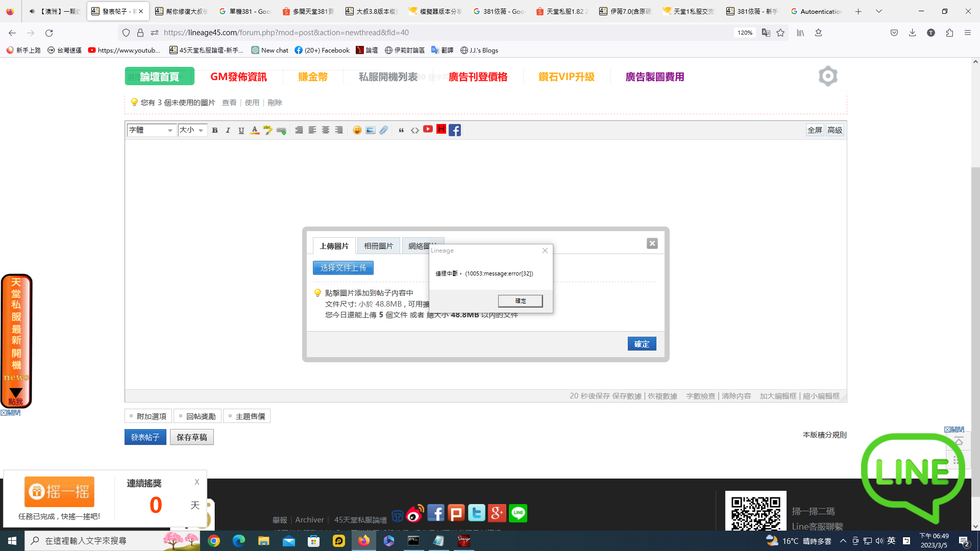Click 發表帖子 submit button
The height and width of the screenshot is (551, 980).
pos(145,437)
